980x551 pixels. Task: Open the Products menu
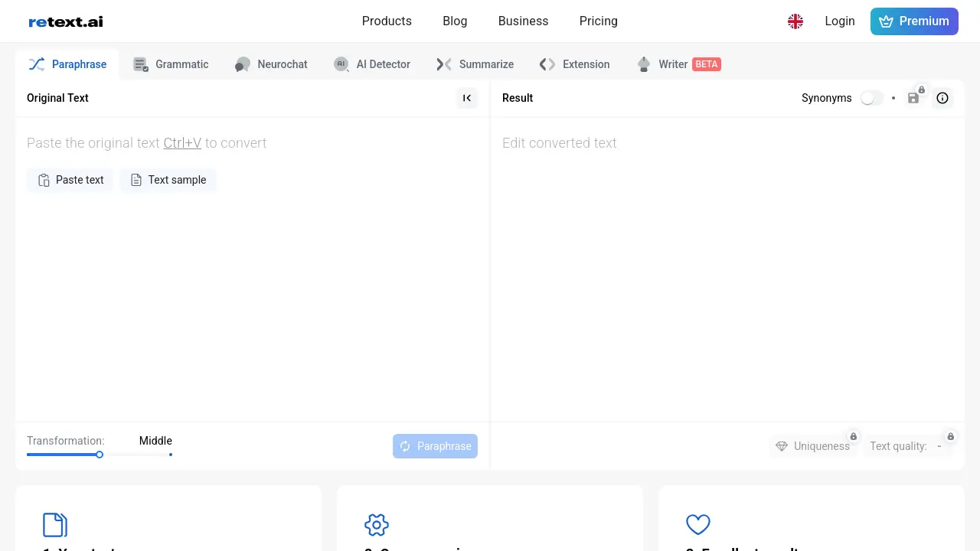(387, 21)
